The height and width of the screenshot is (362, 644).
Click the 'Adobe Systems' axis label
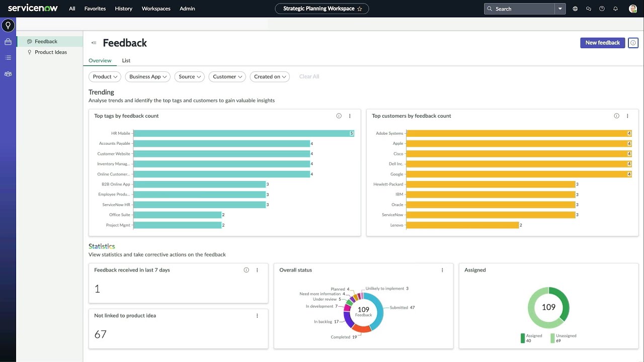tap(389, 133)
